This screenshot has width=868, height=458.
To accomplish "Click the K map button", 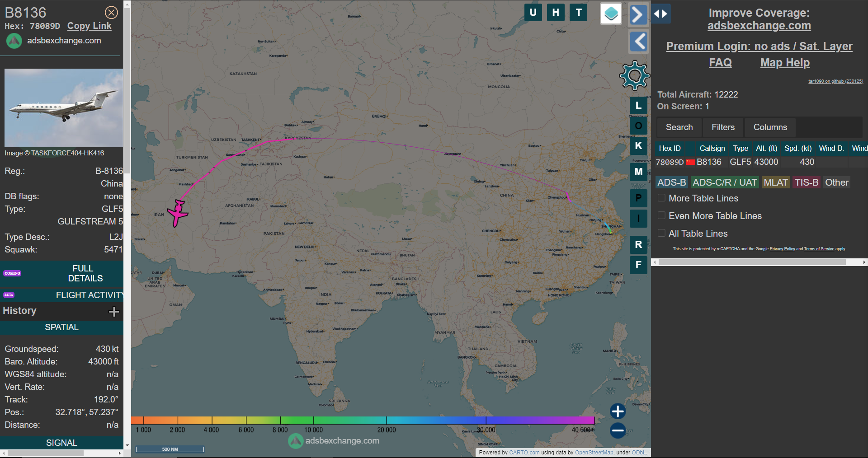I will (x=638, y=145).
